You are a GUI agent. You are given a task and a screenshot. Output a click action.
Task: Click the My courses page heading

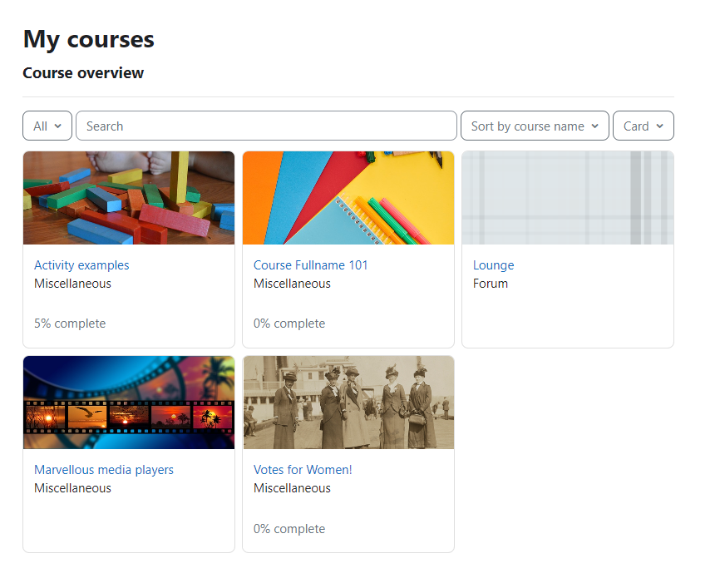click(x=89, y=40)
